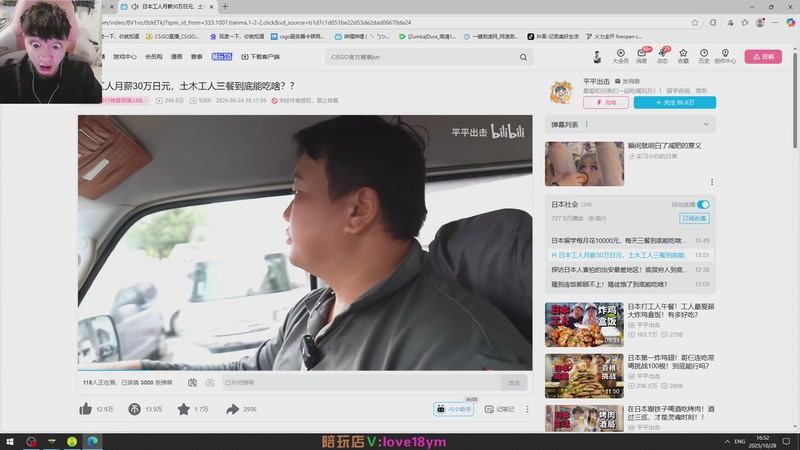Toggle 自动连播 autoplay switch

coord(703,205)
